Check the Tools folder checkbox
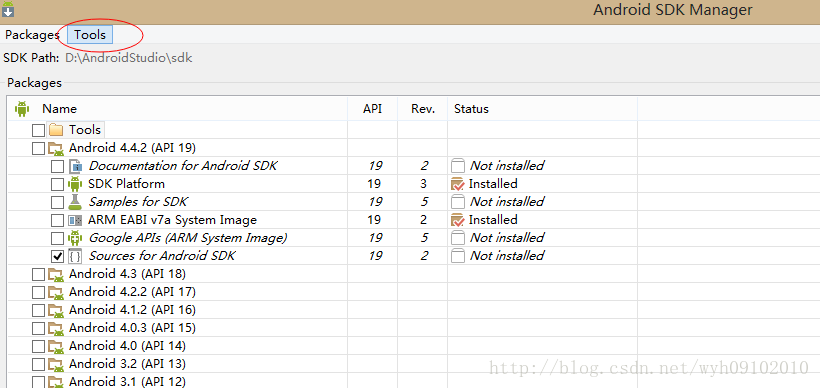The image size is (820, 388). point(38,130)
